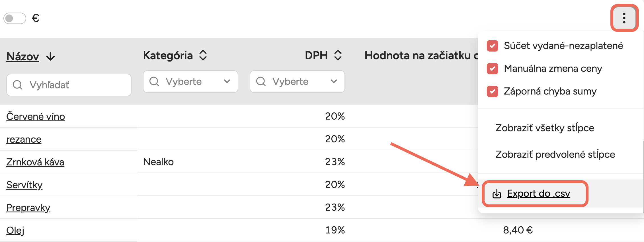Viewport: 644px width, 242px height.
Task: Expand the Kategória Vyberte dropdown
Action: click(x=227, y=81)
